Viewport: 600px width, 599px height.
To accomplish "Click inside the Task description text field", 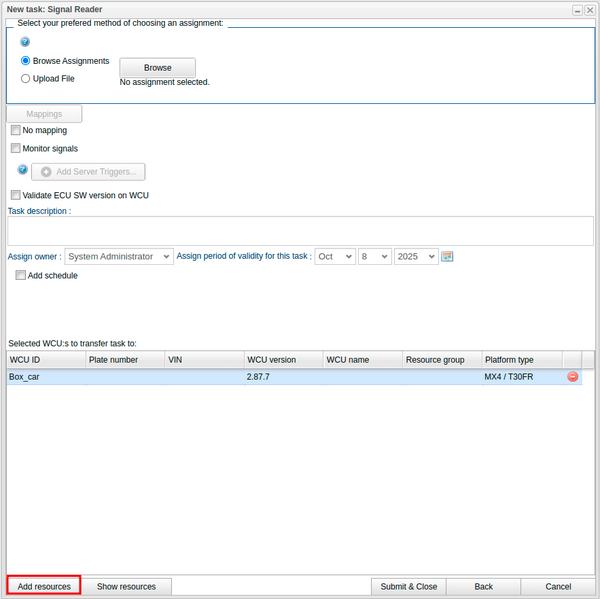I will (x=300, y=230).
